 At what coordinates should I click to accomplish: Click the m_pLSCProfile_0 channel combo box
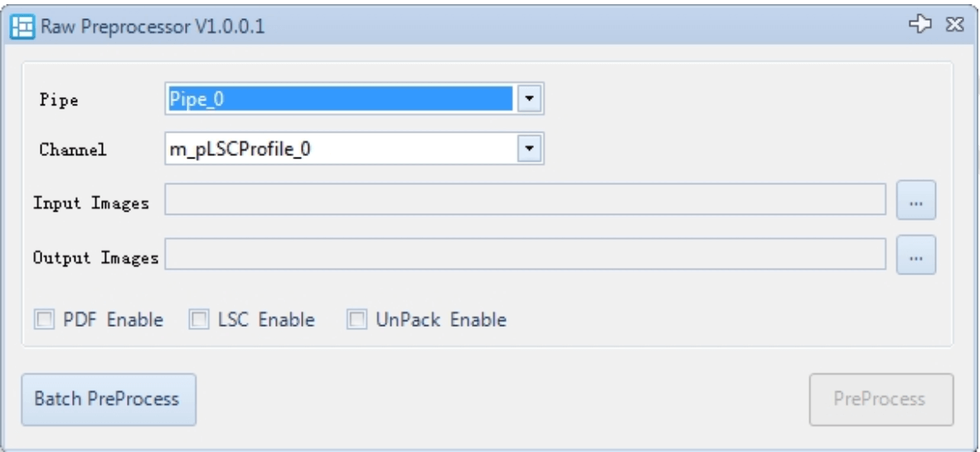coord(338,149)
